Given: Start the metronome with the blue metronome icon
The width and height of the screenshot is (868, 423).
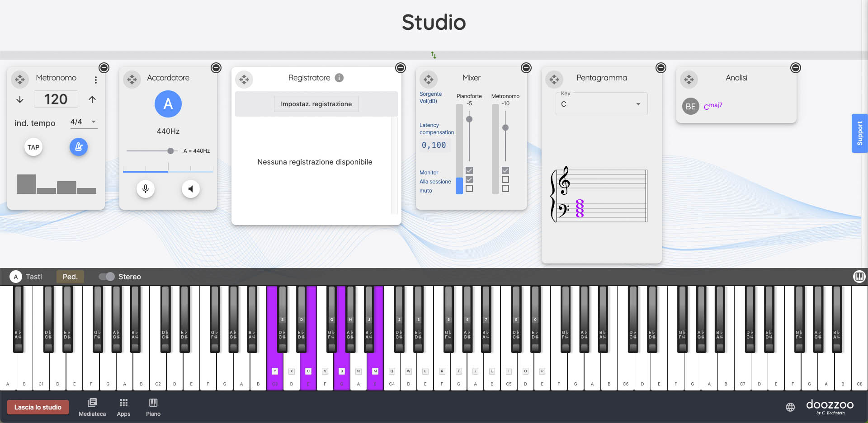Looking at the screenshot, I should [78, 147].
